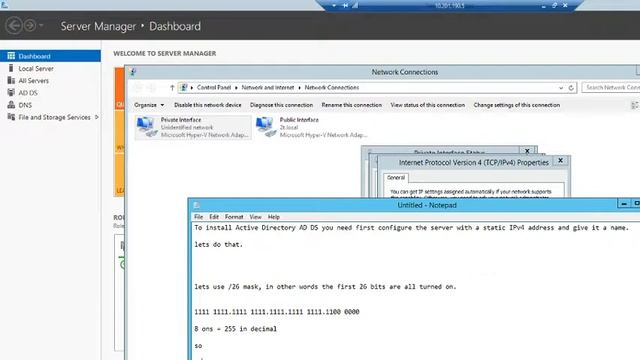Refresh the Network Connections window
This screenshot has height=360, width=640.
coord(571,88)
